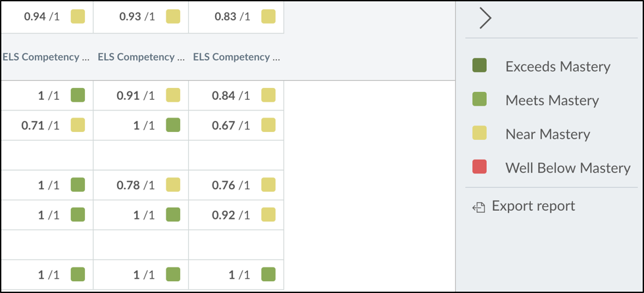Screen dimensions: 644x293
Task: Click the Export report link
Action: (533, 206)
